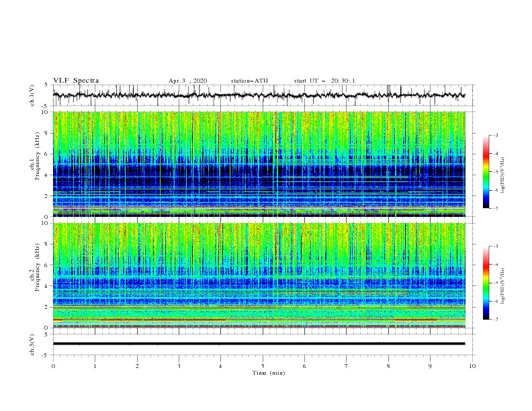Click the time axis tick label '10'
The image size is (532, 411).
[472, 366]
